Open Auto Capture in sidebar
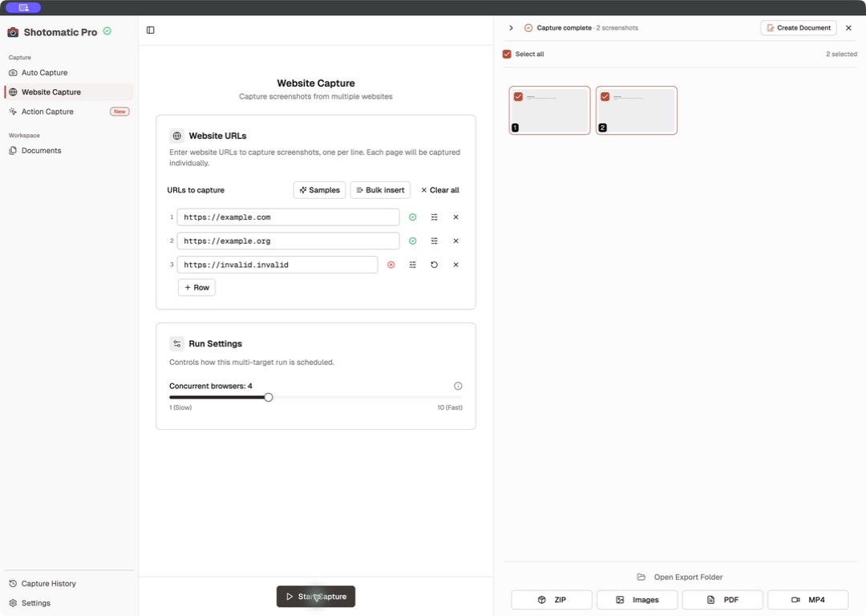Viewport: 866px width, 616px height. click(x=68, y=72)
